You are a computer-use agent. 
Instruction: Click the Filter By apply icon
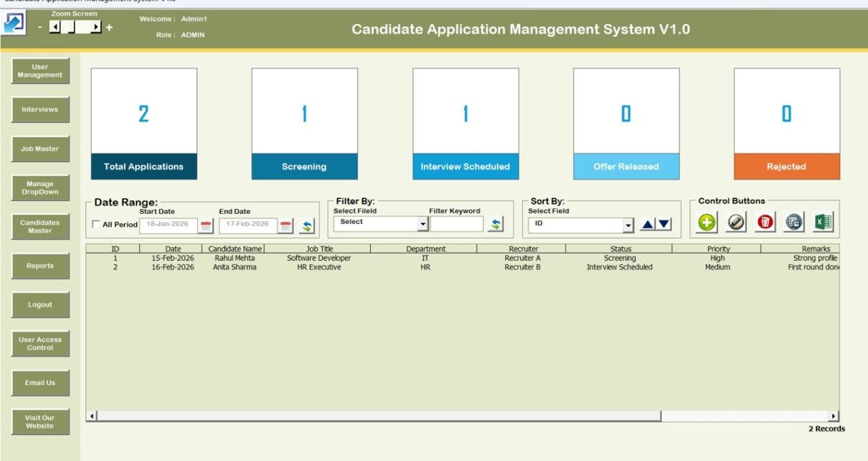click(495, 224)
